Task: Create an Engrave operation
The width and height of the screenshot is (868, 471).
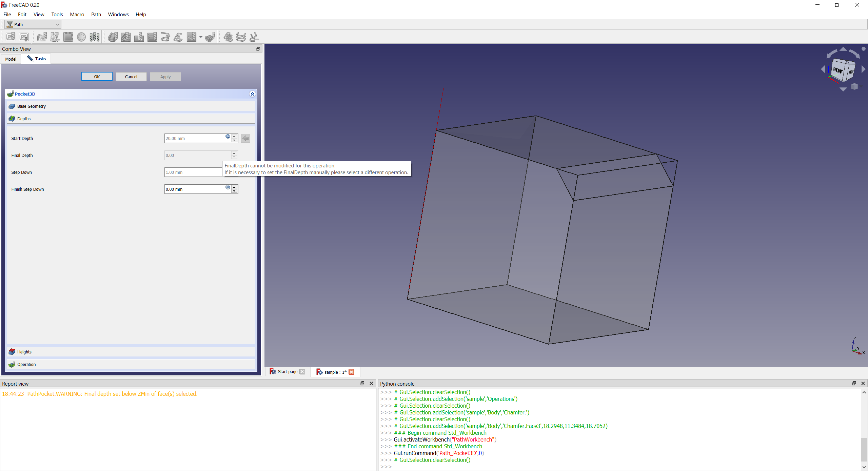Action: pos(178,37)
